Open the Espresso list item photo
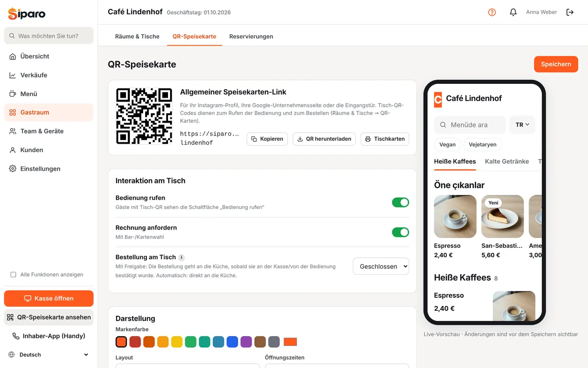Screen dimensions: 588x368 tap(514, 306)
